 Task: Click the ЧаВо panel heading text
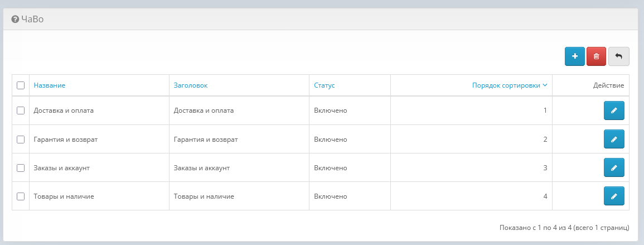coord(32,20)
